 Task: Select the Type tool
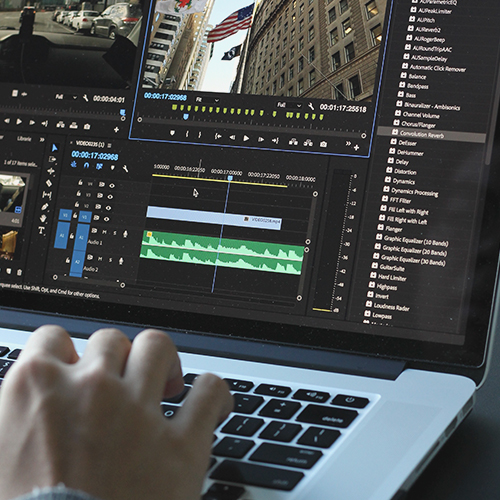point(41,230)
